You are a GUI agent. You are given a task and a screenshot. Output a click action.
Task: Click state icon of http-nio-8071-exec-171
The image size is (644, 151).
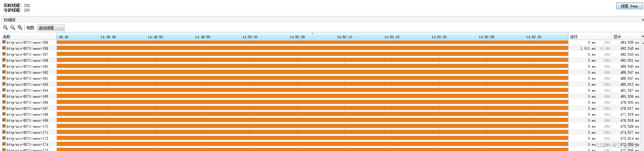tap(4, 132)
